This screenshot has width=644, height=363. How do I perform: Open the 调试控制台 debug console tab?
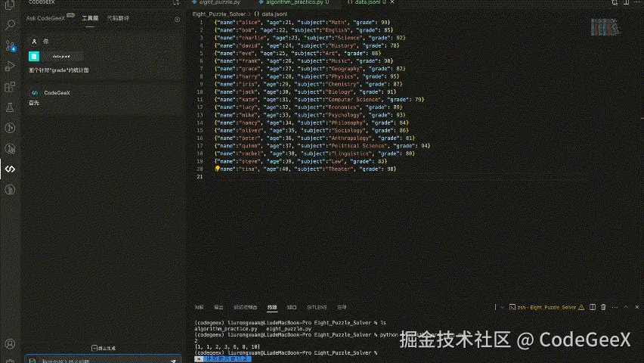point(245,307)
